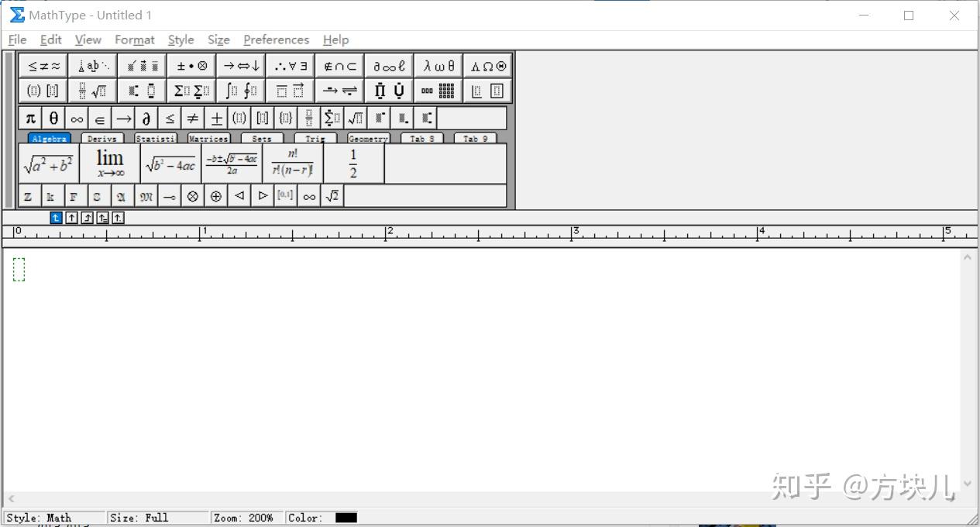Insert the circled times ⊗ symbol

coord(193,196)
